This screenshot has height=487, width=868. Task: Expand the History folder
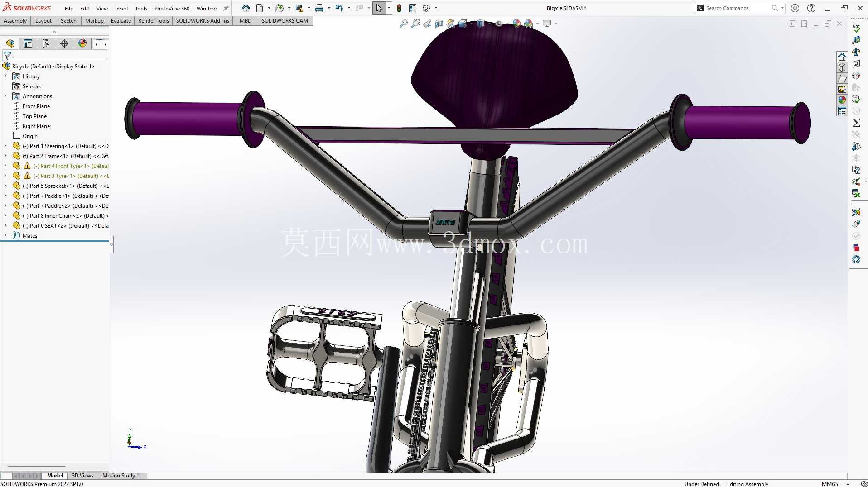click(x=5, y=76)
